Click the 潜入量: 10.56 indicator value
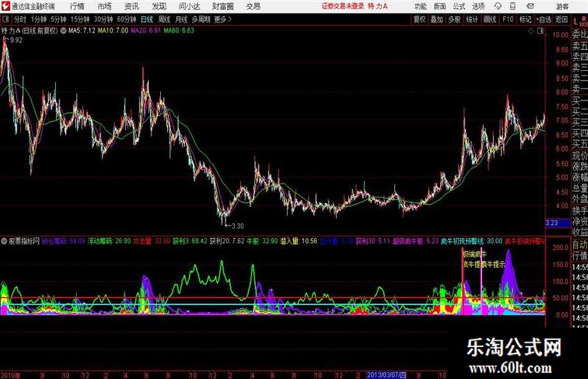This screenshot has width=588, height=379. (x=299, y=241)
